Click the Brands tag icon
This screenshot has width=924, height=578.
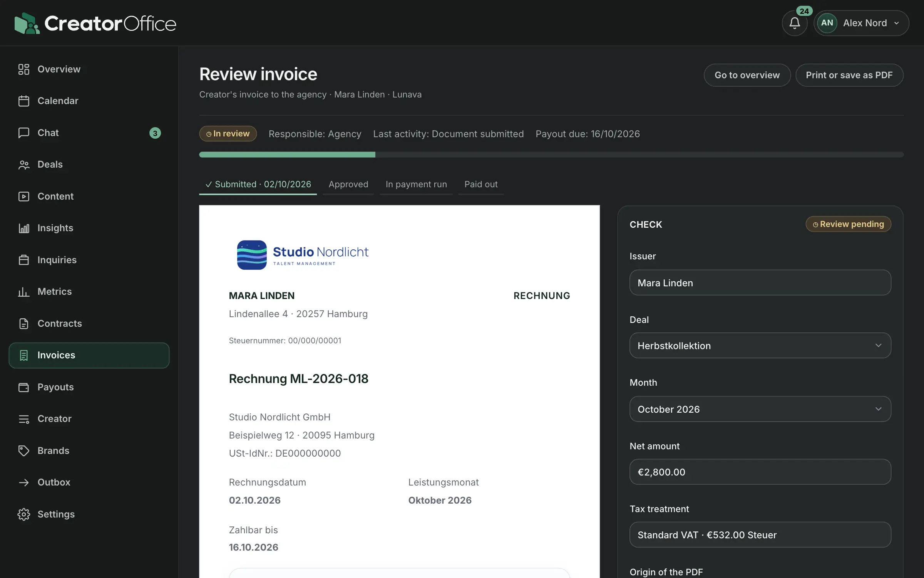click(24, 451)
